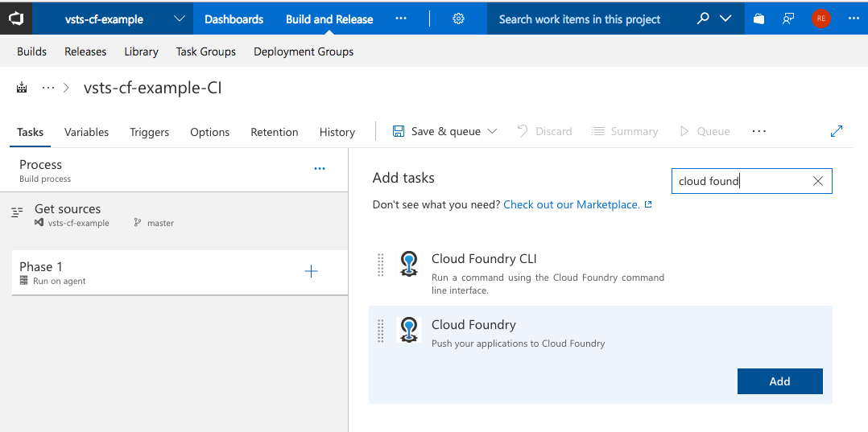Click the user avatar RE
This screenshot has width=868, height=432.
[x=820, y=19]
